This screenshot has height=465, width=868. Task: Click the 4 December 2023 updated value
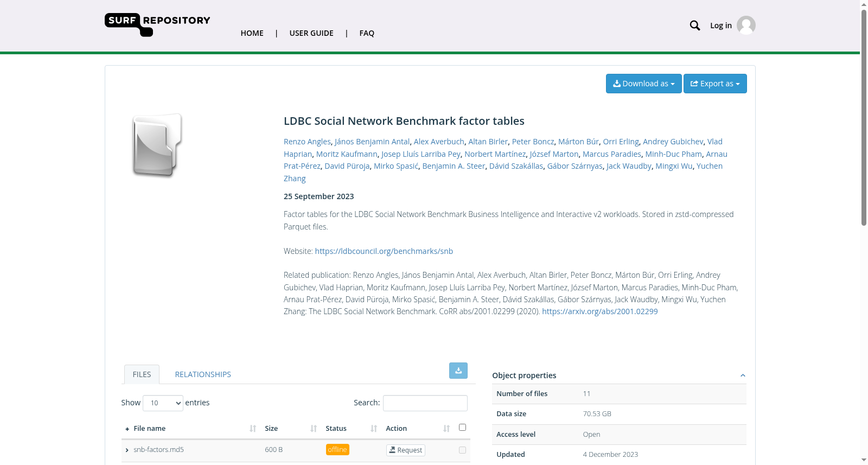click(610, 455)
